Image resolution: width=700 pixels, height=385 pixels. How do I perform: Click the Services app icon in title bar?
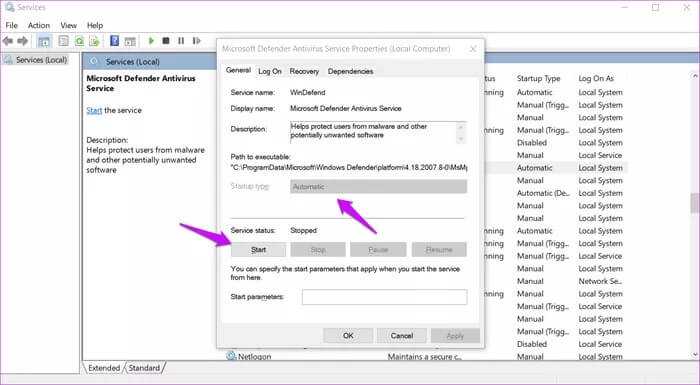pos(9,7)
